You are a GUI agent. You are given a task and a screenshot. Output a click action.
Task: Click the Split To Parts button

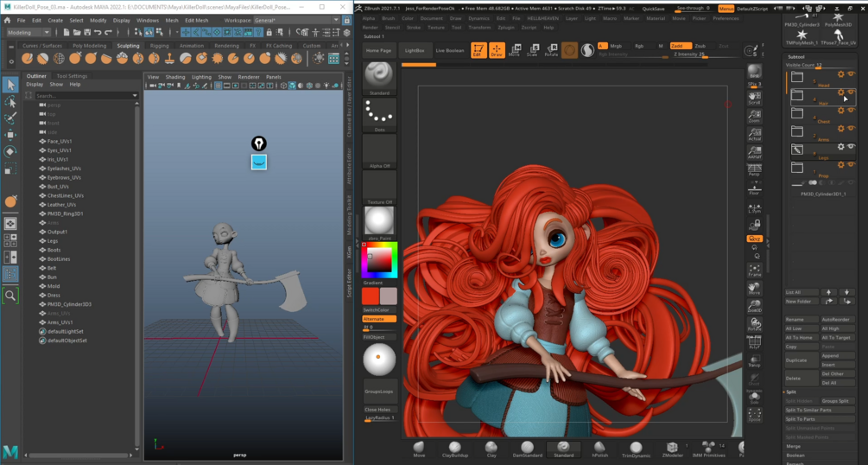820,419
